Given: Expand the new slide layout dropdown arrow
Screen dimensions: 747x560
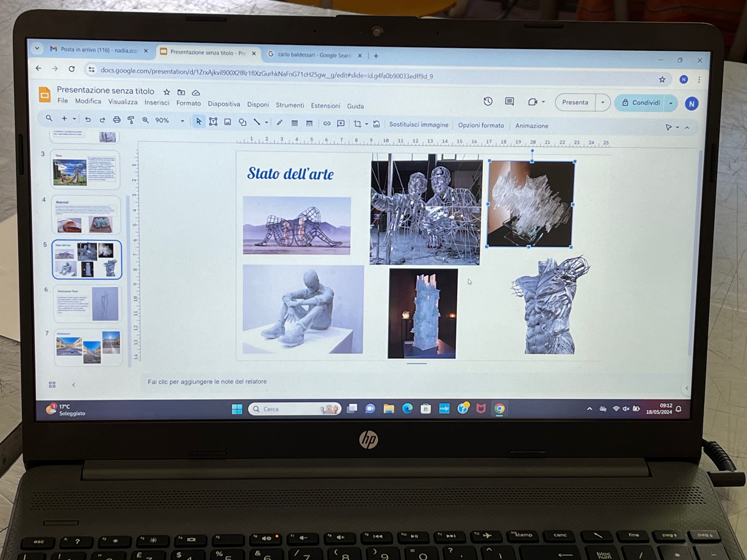Looking at the screenshot, I should tap(74, 119).
